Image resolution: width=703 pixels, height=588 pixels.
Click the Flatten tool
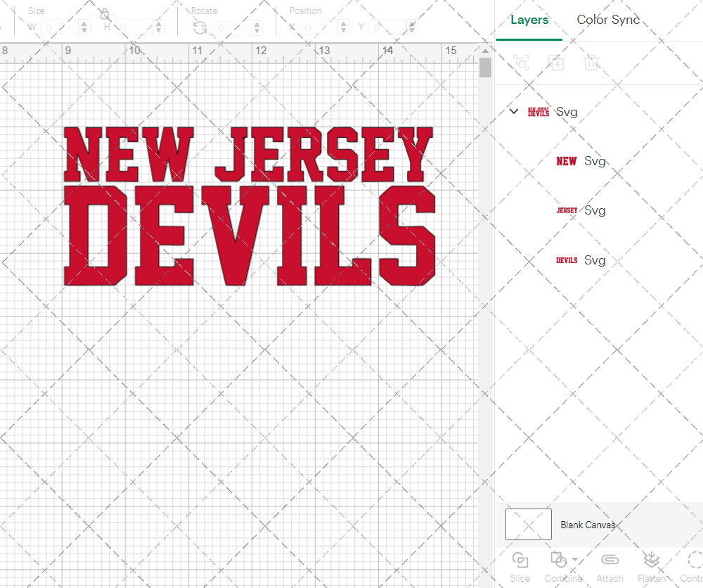(x=652, y=568)
